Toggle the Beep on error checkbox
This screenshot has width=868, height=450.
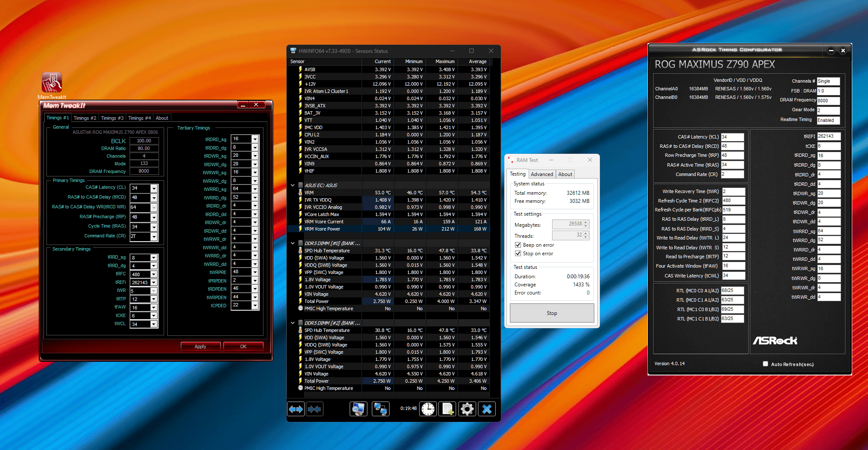(518, 245)
